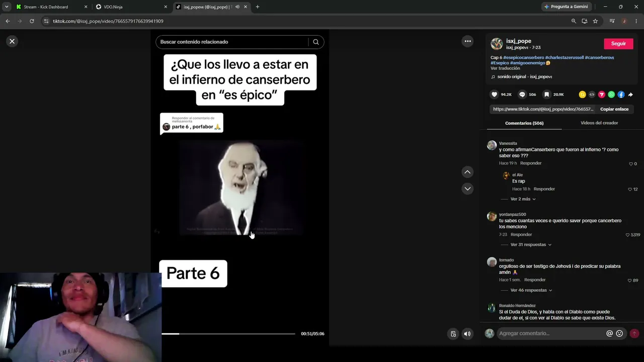This screenshot has height=362, width=644.
Task: Save video with the bookmark icon
Action: (x=546, y=95)
